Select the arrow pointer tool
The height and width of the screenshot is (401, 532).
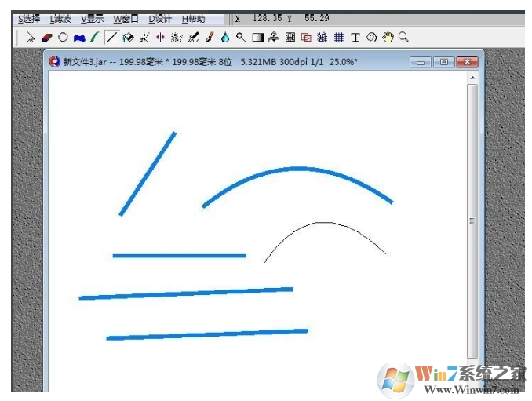tap(31, 37)
